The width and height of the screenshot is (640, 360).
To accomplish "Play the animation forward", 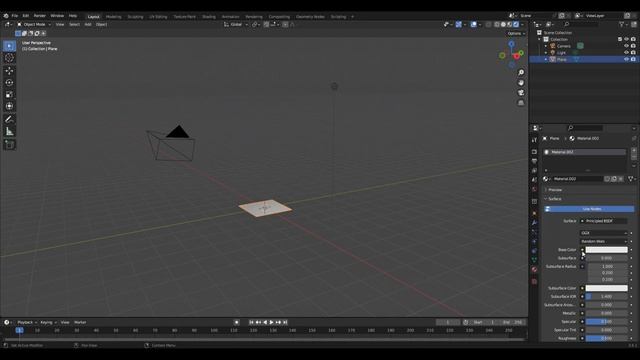I will 271,322.
